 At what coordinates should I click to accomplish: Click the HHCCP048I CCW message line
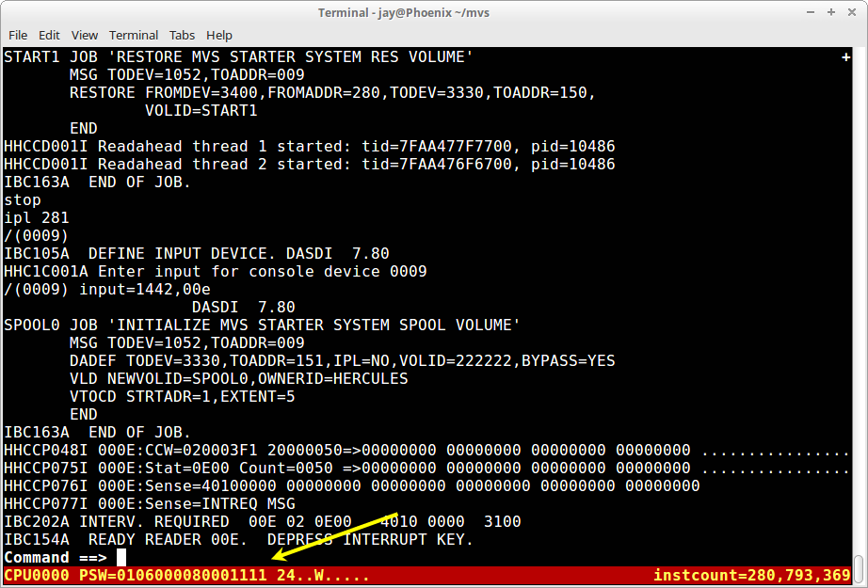coord(426,450)
